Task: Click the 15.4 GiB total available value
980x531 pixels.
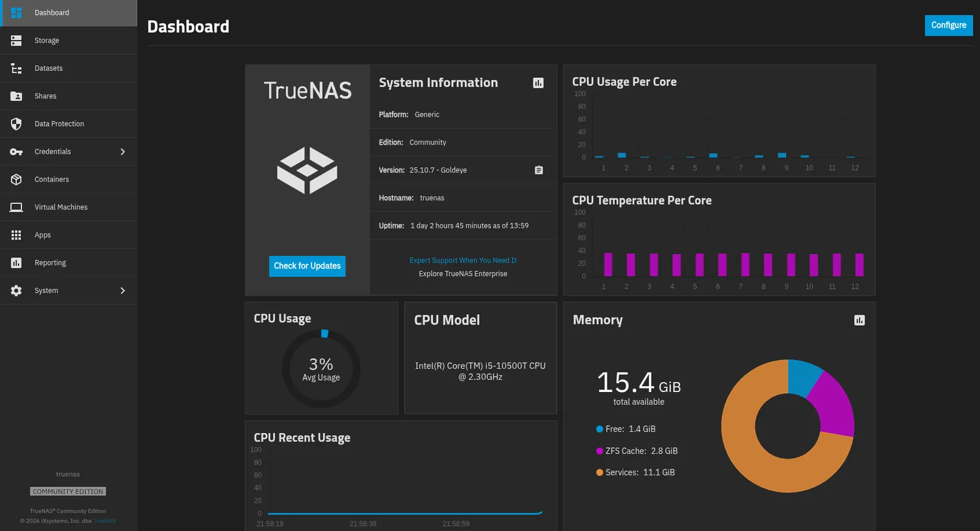Action: [x=639, y=390]
